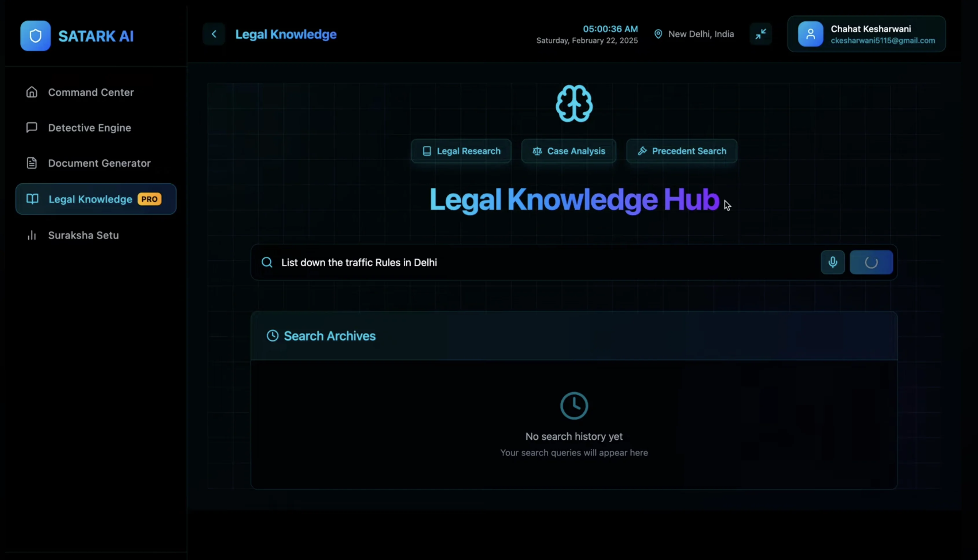Click the SATARK AI brand name
This screenshot has width=978, height=560.
(96, 36)
